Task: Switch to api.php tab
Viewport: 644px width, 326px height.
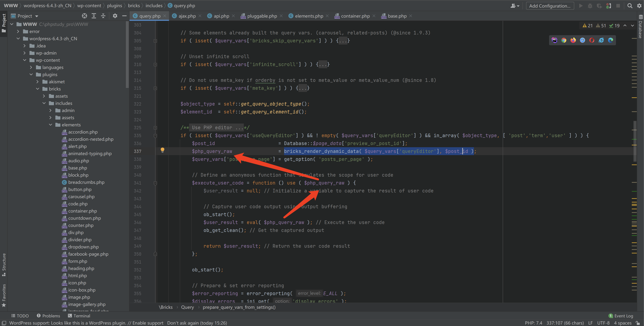Action: pos(221,16)
